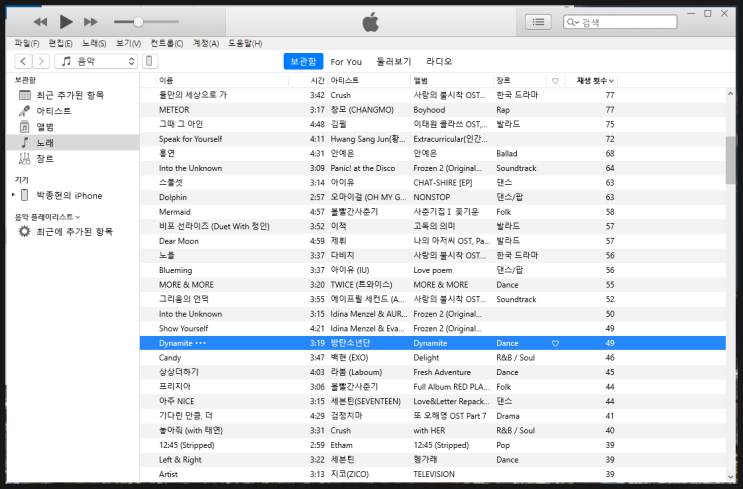Select the song Show Yourself
The image size is (743, 489).
pos(183,328)
